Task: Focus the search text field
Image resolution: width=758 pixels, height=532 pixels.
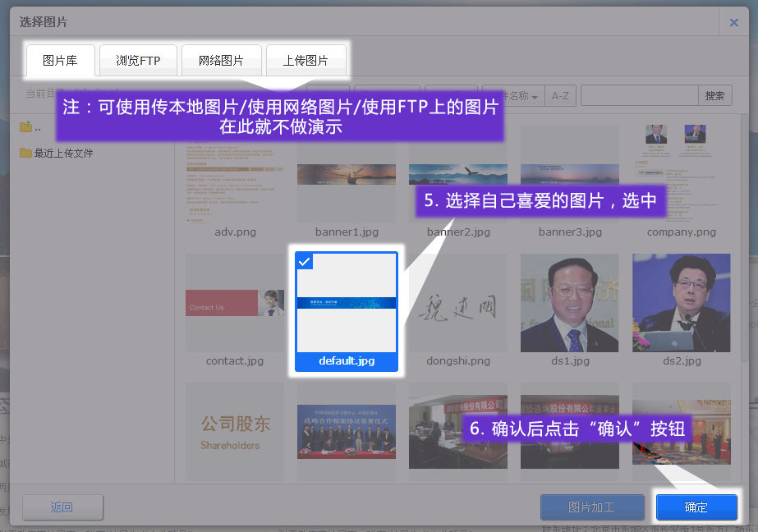Action: pyautogui.click(x=639, y=96)
